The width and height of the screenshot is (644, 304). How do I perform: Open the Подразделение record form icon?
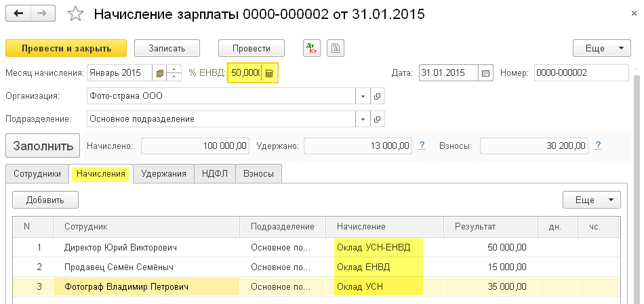coord(378,118)
